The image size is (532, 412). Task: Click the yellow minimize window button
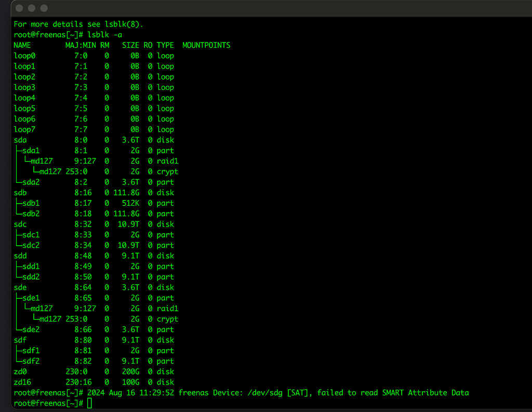tap(31, 8)
